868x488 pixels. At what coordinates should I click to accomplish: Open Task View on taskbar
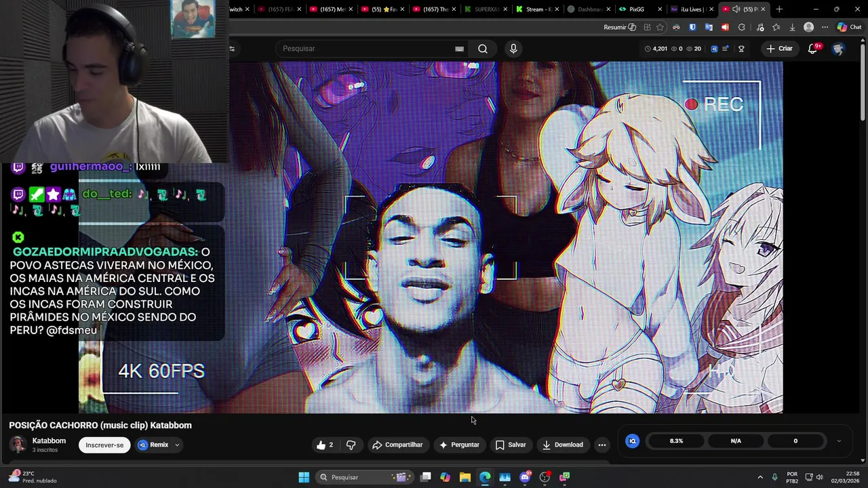[x=425, y=477]
